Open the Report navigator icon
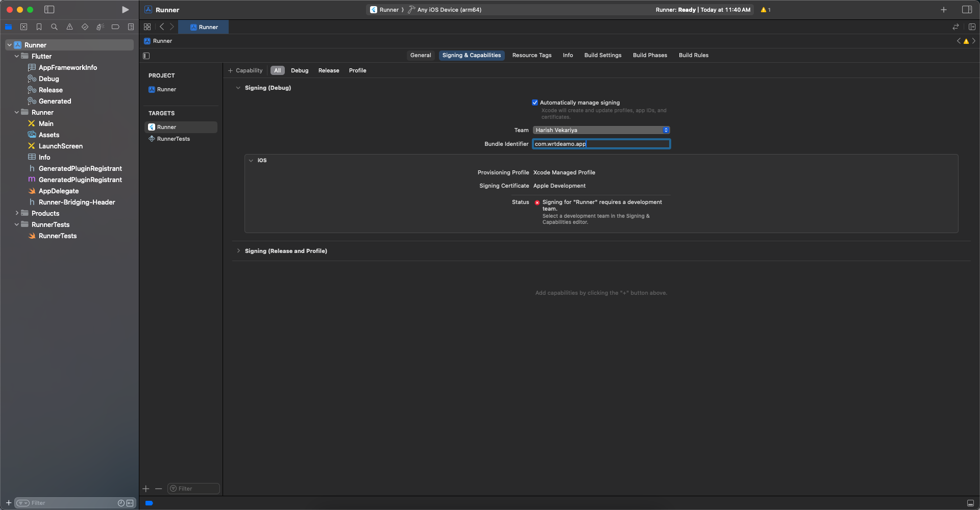980x510 pixels. tap(131, 27)
